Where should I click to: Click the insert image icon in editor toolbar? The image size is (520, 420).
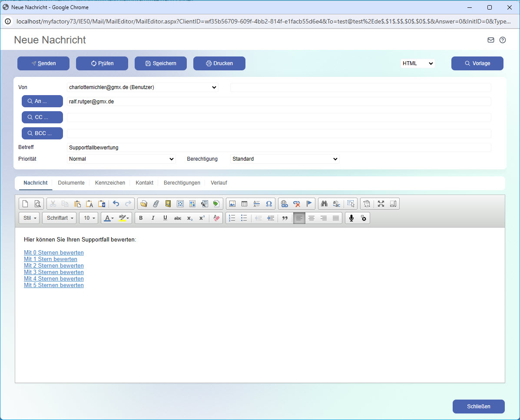[x=232, y=204]
